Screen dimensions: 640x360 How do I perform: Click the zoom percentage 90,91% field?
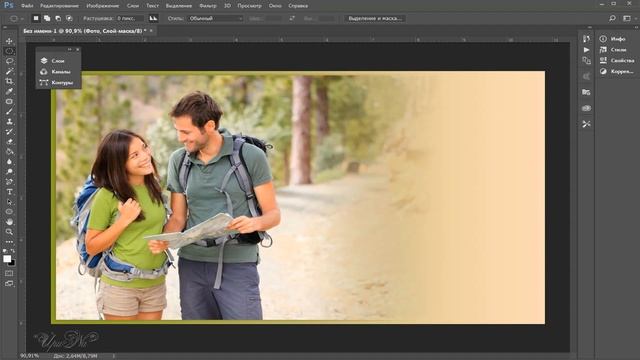pyautogui.click(x=29, y=356)
